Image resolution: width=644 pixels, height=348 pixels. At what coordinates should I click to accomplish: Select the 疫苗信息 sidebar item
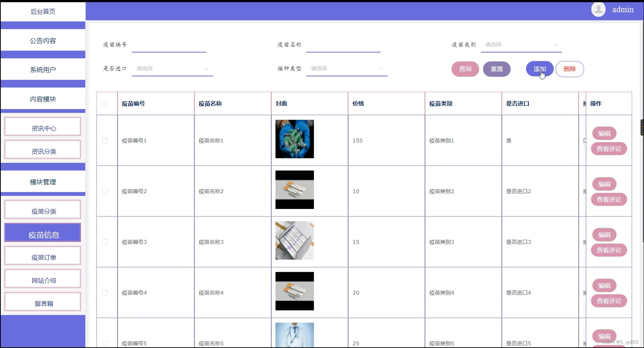(43, 233)
